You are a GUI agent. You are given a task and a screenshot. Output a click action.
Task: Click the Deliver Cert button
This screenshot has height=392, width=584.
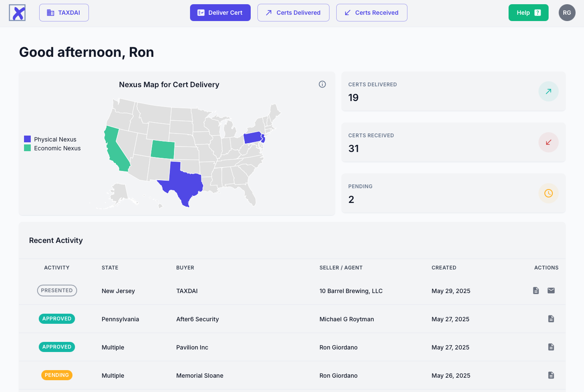pyautogui.click(x=220, y=13)
